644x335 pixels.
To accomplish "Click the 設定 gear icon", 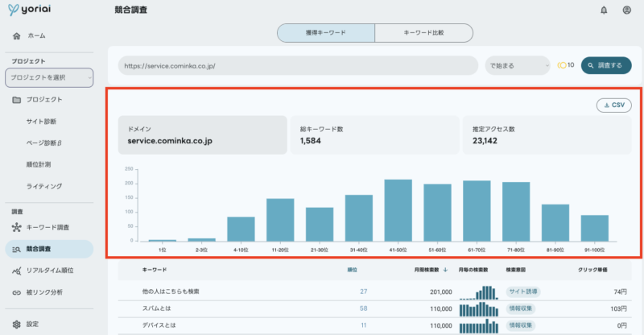I will 16,325.
